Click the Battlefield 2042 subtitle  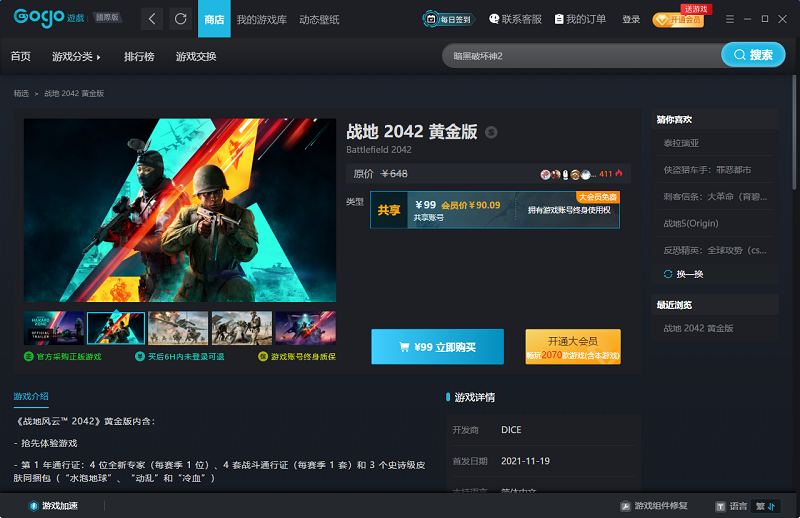[379, 150]
